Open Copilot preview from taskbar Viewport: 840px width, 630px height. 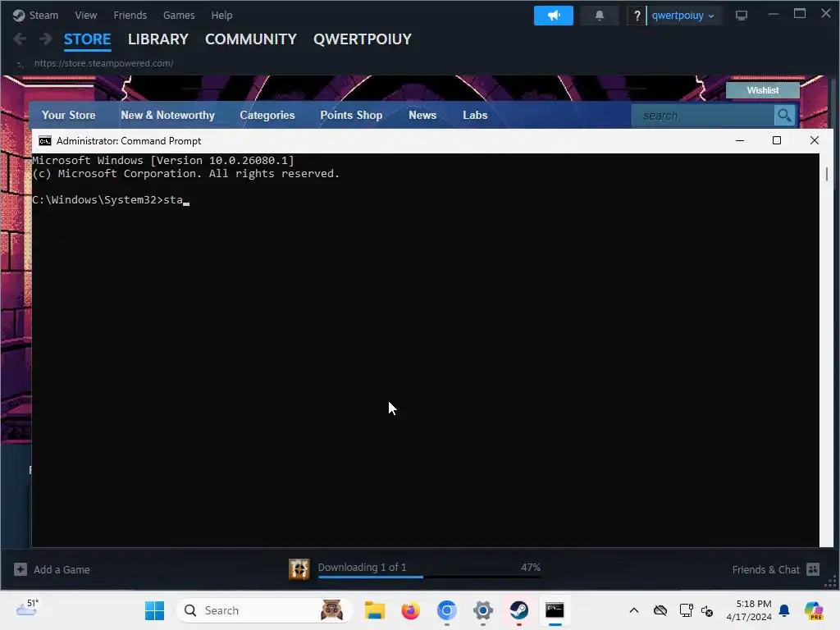[x=814, y=610]
